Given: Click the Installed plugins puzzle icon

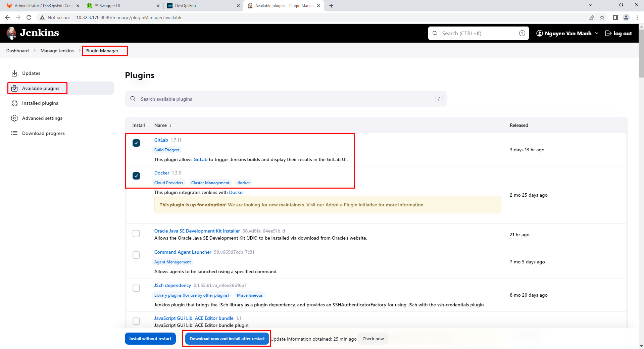Looking at the screenshot, I should pos(14,103).
